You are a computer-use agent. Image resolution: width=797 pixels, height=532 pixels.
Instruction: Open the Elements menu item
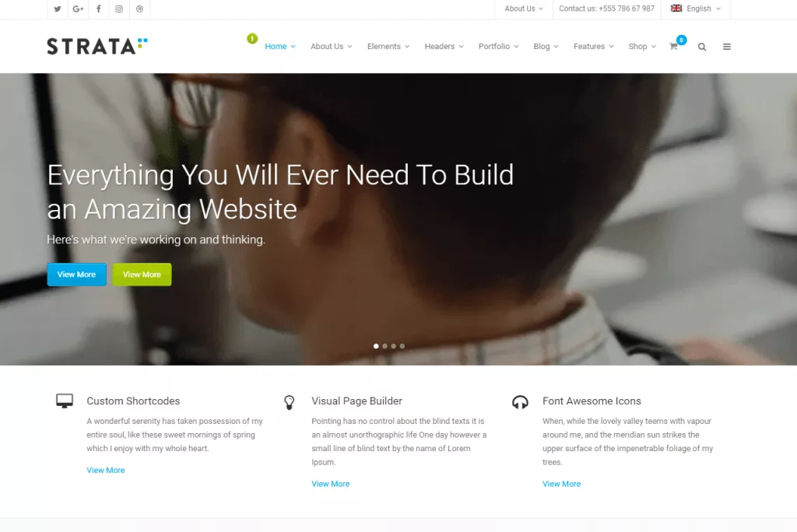pyautogui.click(x=388, y=46)
